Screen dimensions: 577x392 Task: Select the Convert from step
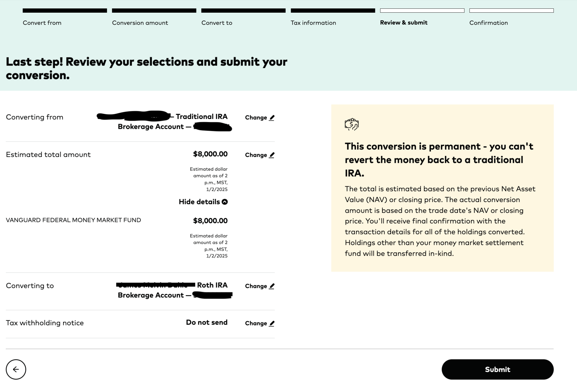42,23
